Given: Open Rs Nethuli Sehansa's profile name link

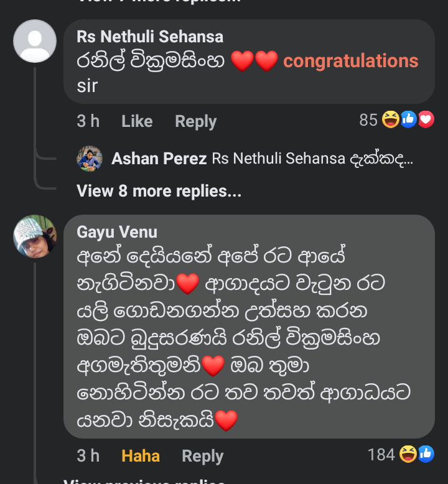Looking at the screenshot, I should tap(150, 37).
